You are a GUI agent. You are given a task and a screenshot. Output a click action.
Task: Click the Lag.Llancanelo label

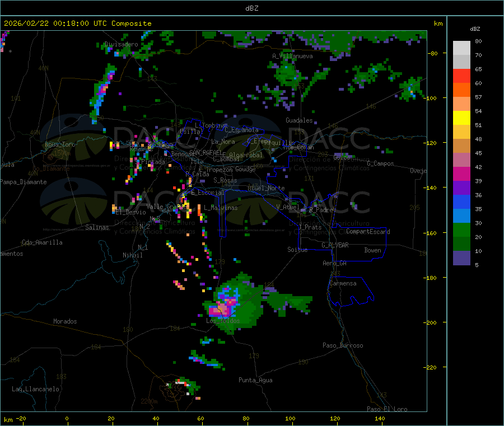36,389
